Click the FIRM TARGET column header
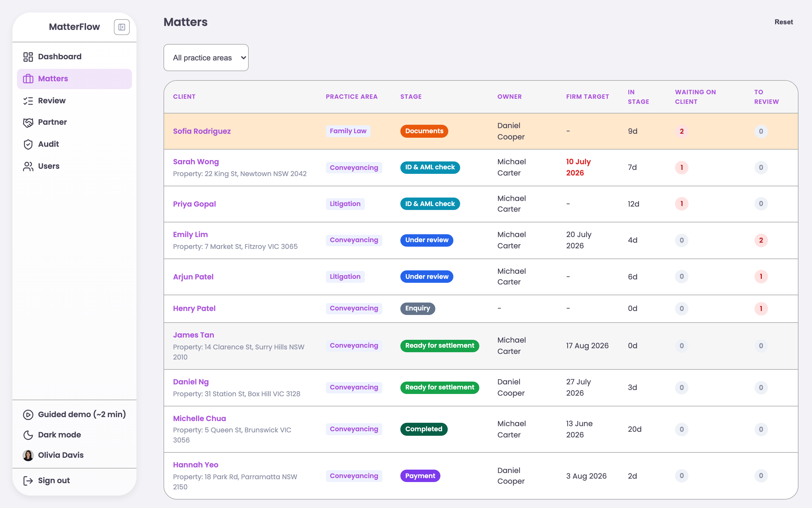Image resolution: width=812 pixels, height=508 pixels. coord(587,97)
